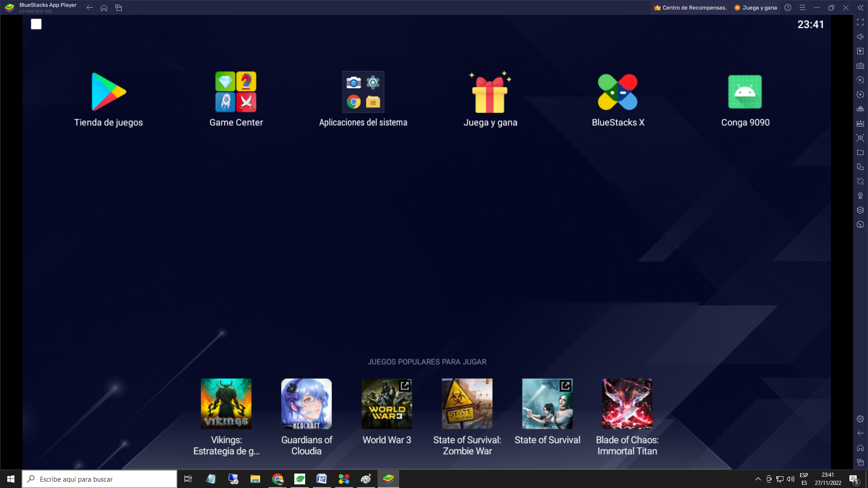Click the rotate screen icon in the sidebar
868x488 pixels.
[860, 167]
